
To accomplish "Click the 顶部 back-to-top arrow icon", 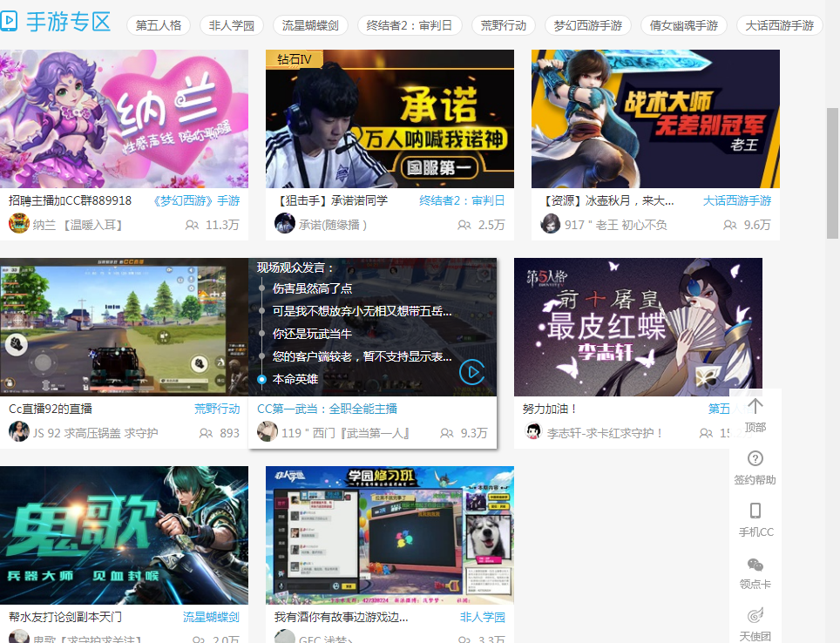I will (x=755, y=407).
